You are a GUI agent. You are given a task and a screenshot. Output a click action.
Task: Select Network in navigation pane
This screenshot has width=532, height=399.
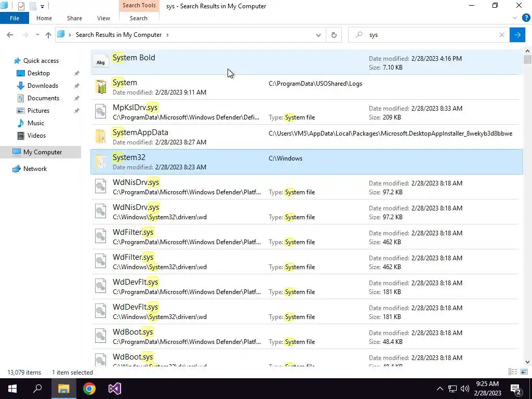coord(35,169)
